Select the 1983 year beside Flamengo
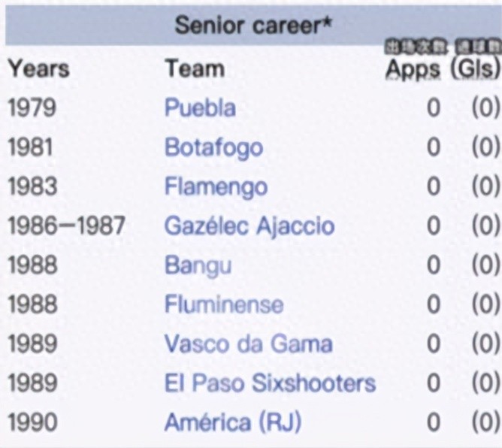502x448 pixels. (x=32, y=186)
